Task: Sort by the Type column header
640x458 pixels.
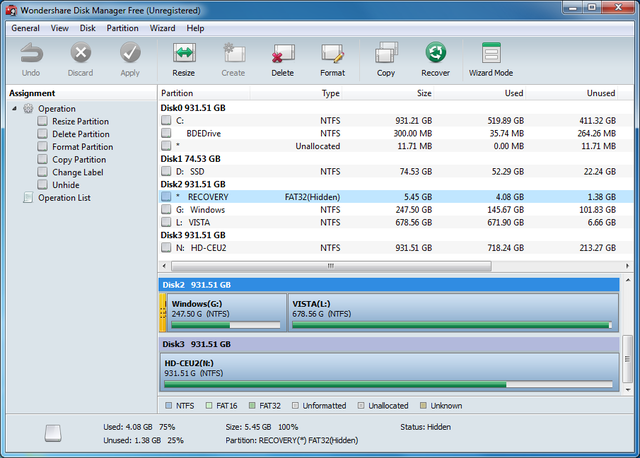Action: click(x=296, y=93)
